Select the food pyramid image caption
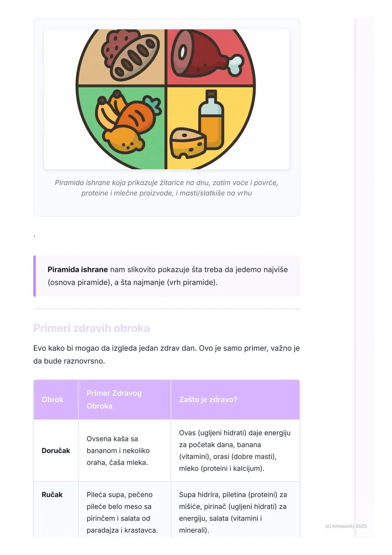This screenshot has height=555, width=392. click(x=167, y=188)
